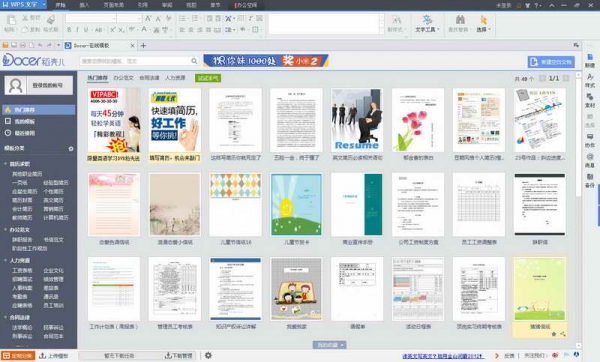Click the upload template button at bottom
The width and height of the screenshot is (600, 362).
(54, 356)
